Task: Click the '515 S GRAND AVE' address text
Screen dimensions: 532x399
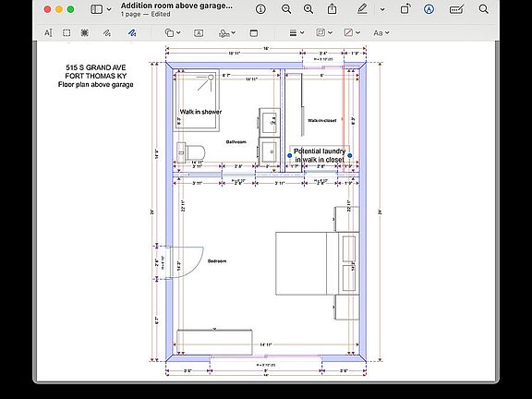Action: 96,67
